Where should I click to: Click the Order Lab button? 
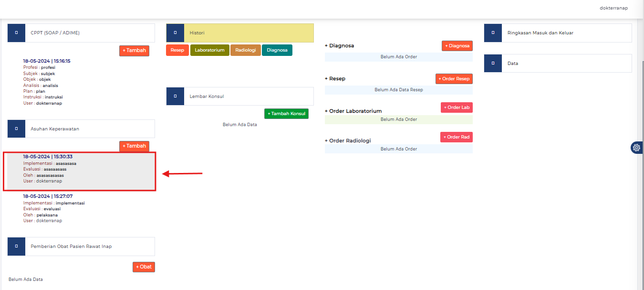[x=457, y=107]
